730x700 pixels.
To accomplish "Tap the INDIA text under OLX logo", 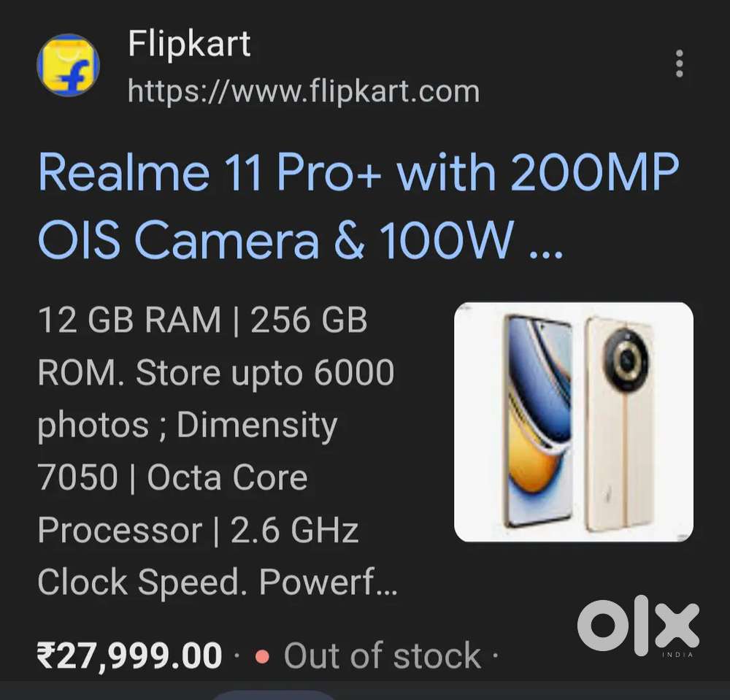I will pyautogui.click(x=677, y=655).
